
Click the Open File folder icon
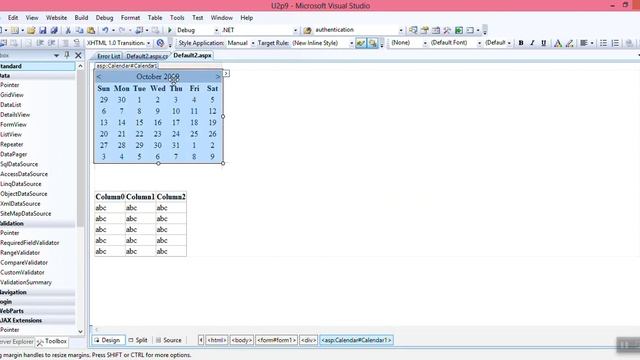[31, 30]
